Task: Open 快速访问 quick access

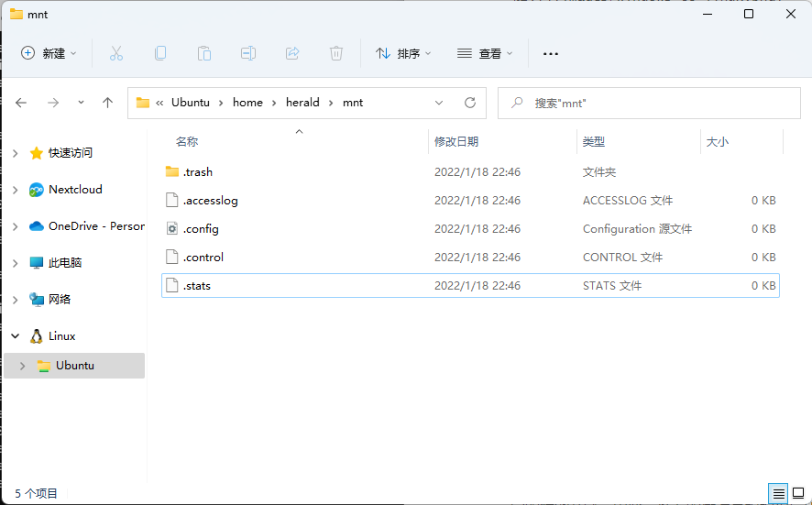Action: (70, 153)
